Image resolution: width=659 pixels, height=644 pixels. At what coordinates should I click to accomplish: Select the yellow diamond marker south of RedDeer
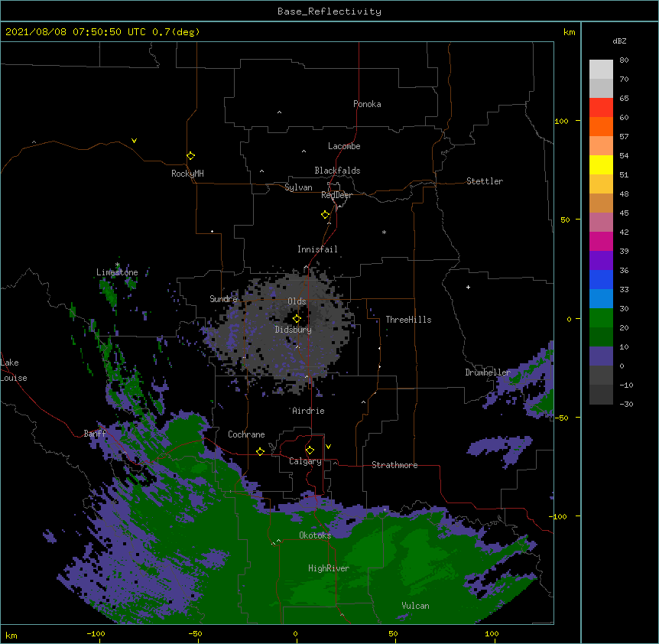click(325, 215)
